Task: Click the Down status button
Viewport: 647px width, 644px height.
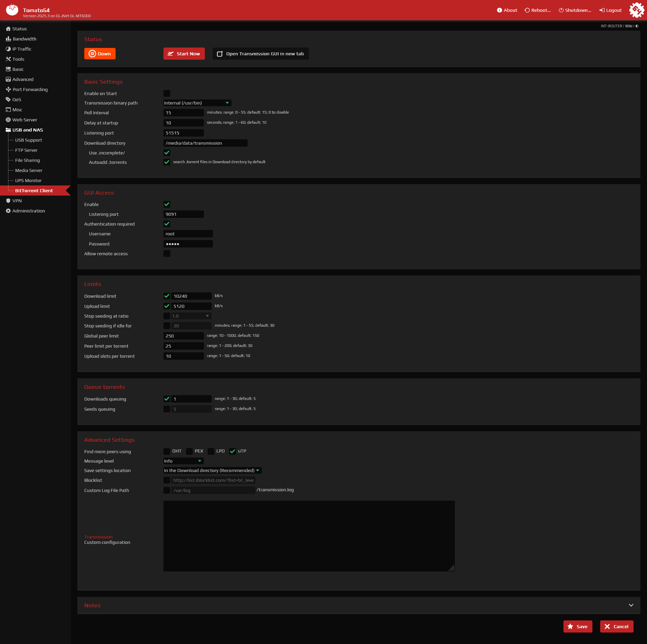Action: 100,54
